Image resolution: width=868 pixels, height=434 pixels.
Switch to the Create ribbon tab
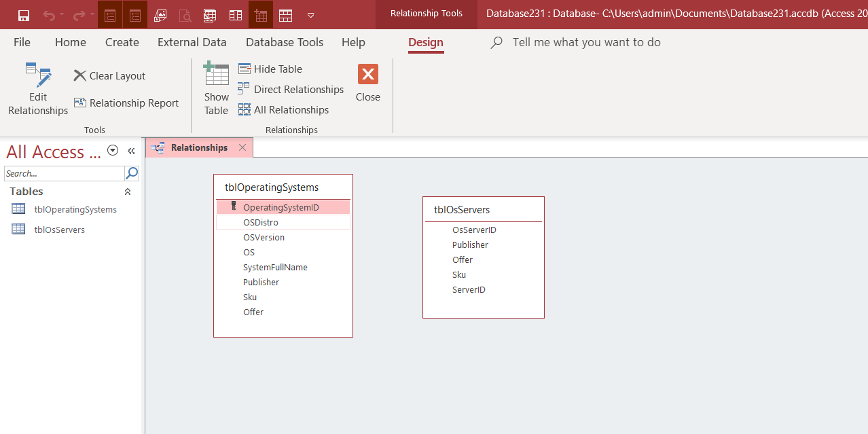pos(122,42)
